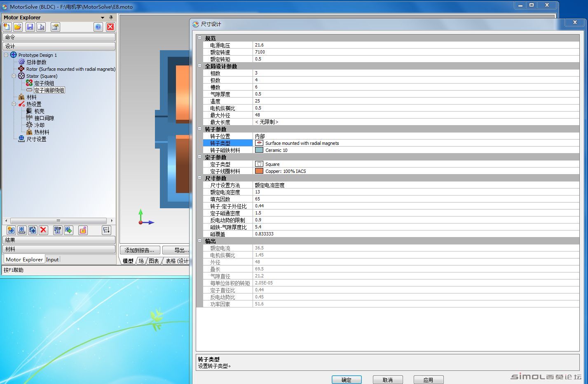Click the duplicate design icon in bottom toolbar
The height and width of the screenshot is (384, 588).
coord(33,230)
